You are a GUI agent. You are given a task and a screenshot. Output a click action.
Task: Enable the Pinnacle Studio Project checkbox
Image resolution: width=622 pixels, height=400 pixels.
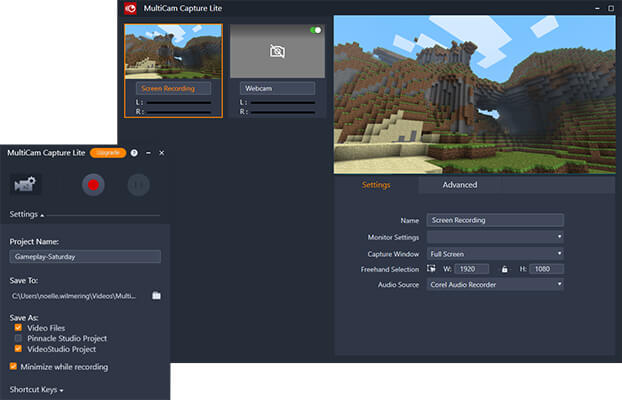coord(18,338)
